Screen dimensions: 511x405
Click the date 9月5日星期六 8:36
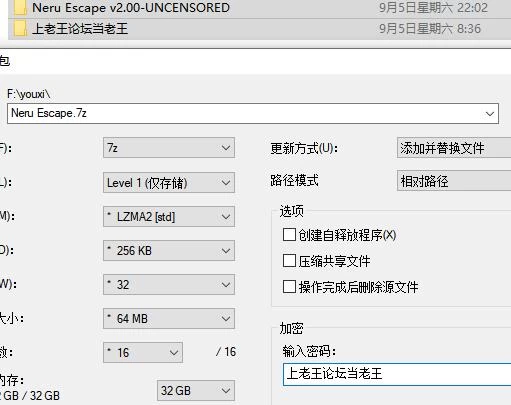coord(430,29)
